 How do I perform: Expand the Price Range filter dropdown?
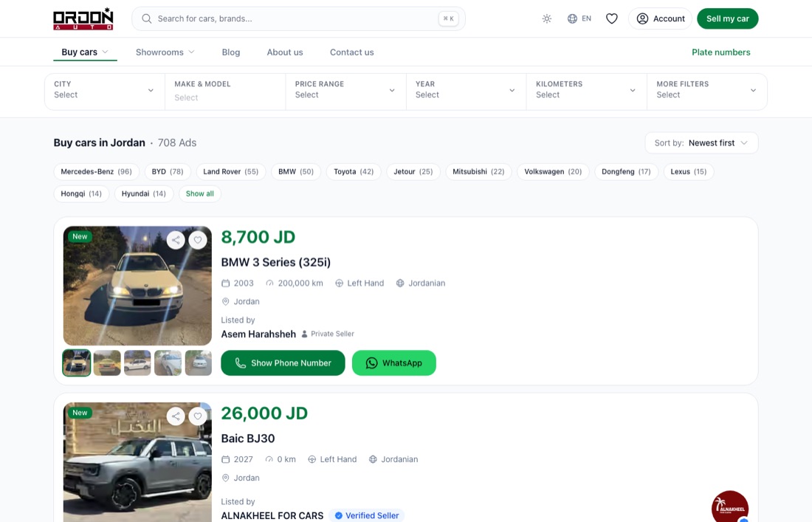click(x=345, y=92)
